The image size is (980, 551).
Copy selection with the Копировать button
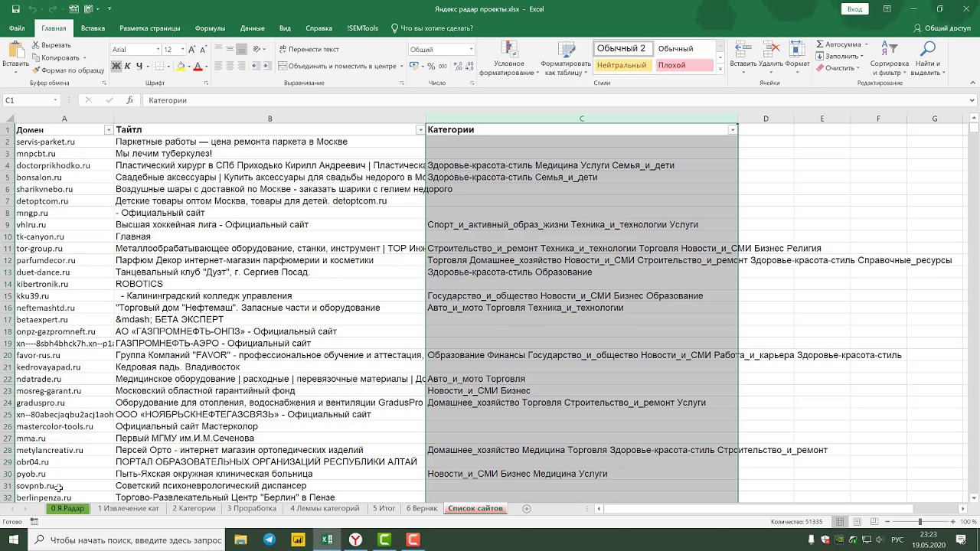(x=56, y=58)
